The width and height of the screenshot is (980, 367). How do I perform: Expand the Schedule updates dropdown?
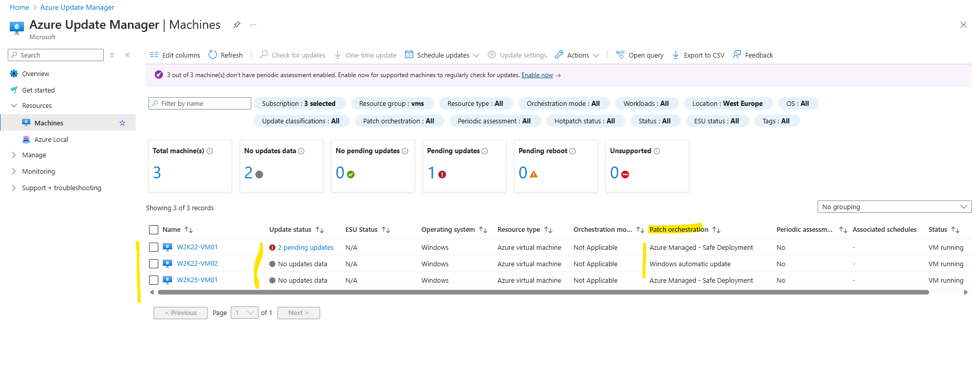click(x=476, y=55)
